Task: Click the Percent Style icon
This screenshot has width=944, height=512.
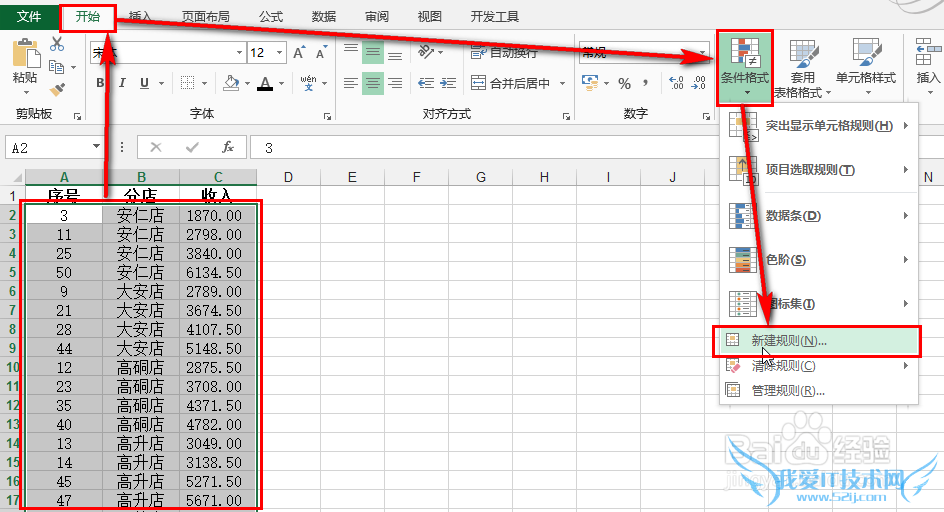Action: coord(624,84)
